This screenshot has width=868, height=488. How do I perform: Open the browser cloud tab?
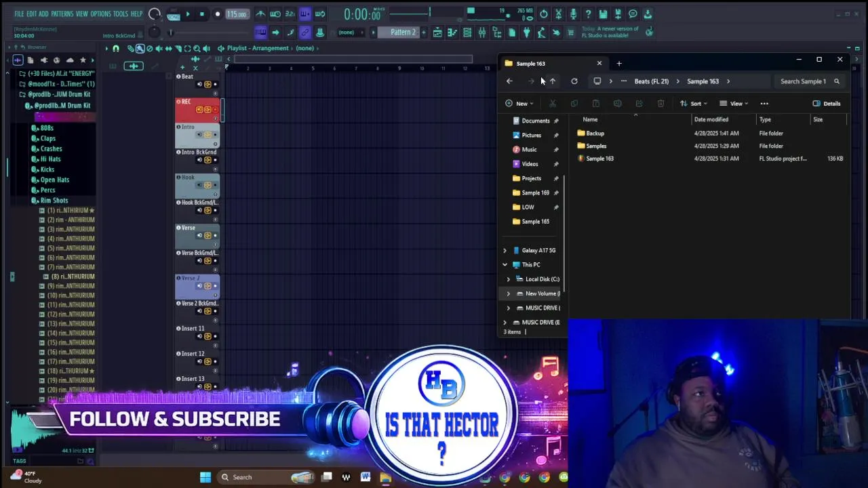[x=70, y=60]
